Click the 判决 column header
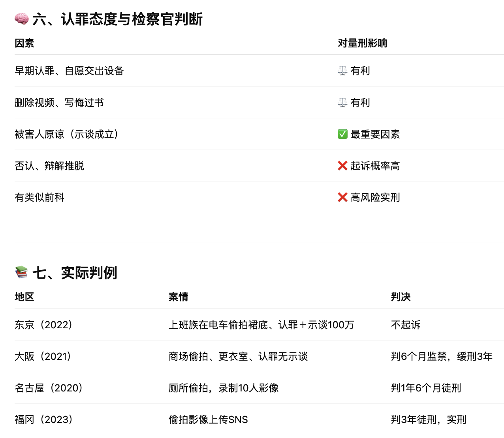 click(x=401, y=297)
